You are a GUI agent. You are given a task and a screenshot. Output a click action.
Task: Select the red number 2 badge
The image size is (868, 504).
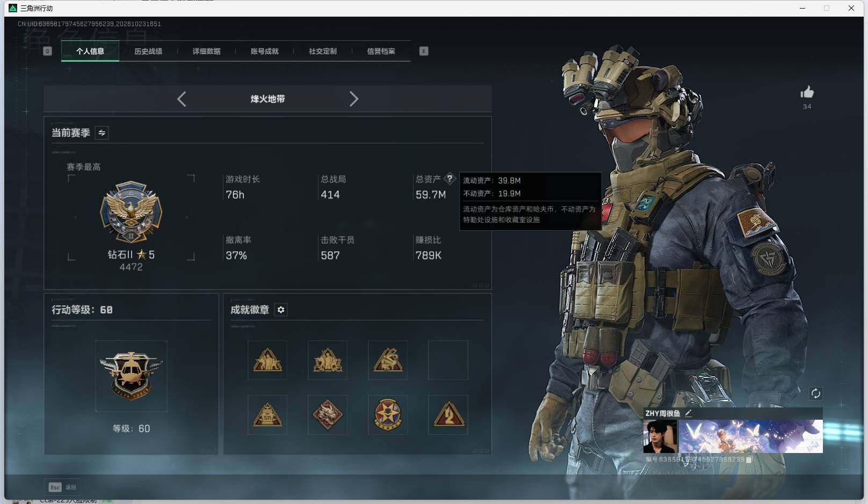[x=448, y=415]
